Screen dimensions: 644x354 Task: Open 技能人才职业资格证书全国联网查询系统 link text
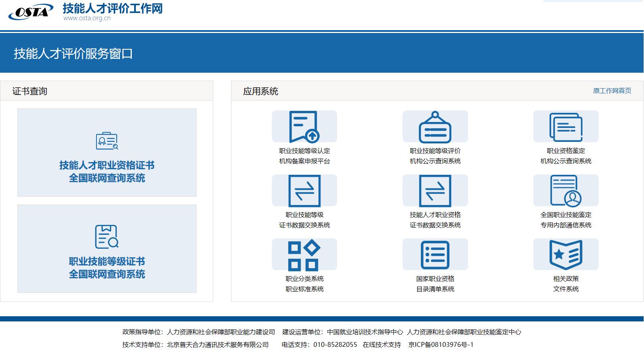point(107,172)
